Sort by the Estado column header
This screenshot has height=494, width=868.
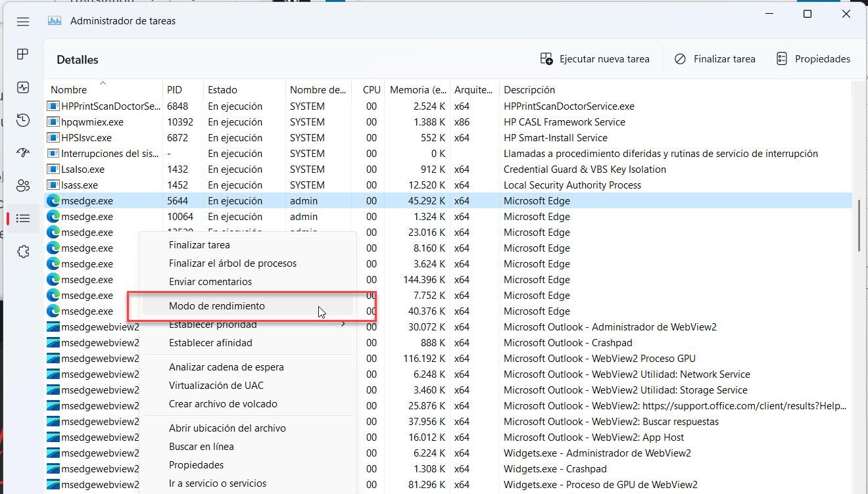coord(245,89)
